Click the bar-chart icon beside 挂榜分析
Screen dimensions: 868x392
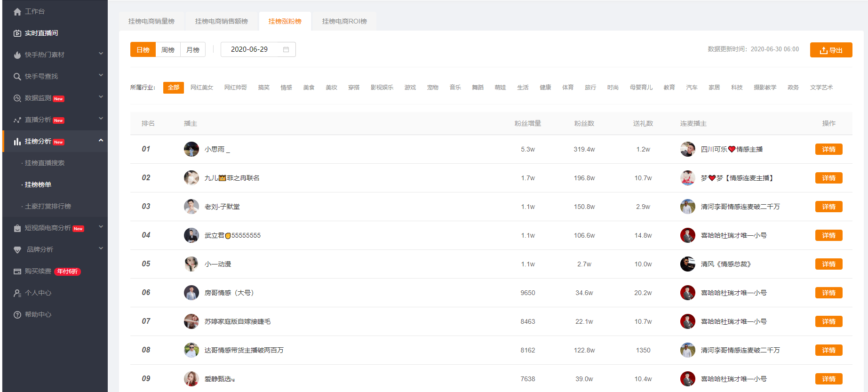click(x=17, y=142)
